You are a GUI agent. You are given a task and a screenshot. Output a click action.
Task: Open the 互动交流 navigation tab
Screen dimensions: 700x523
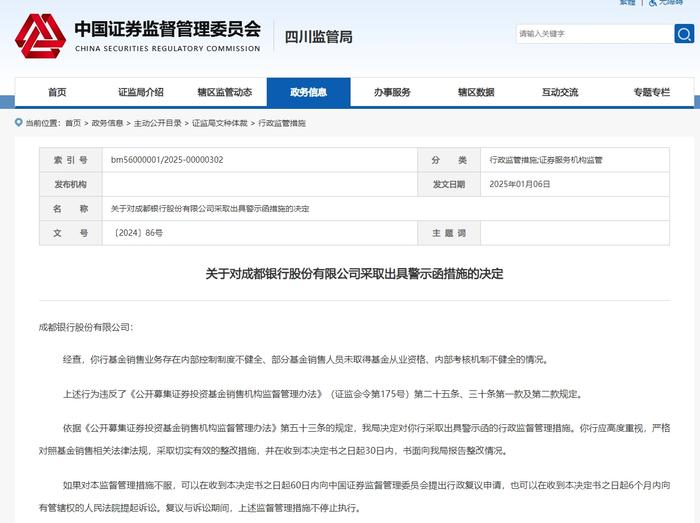click(560, 92)
